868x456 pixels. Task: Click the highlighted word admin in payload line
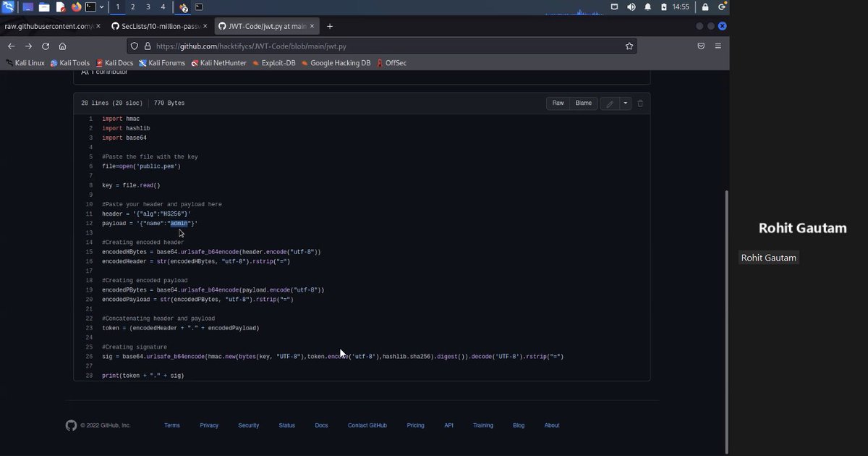(x=179, y=224)
